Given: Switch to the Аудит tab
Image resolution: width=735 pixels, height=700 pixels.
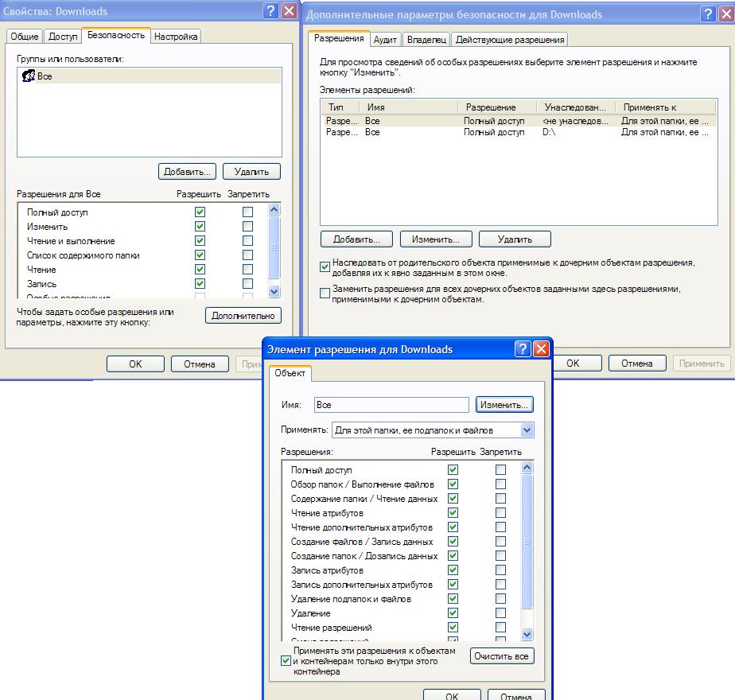Looking at the screenshot, I should pyautogui.click(x=385, y=40).
